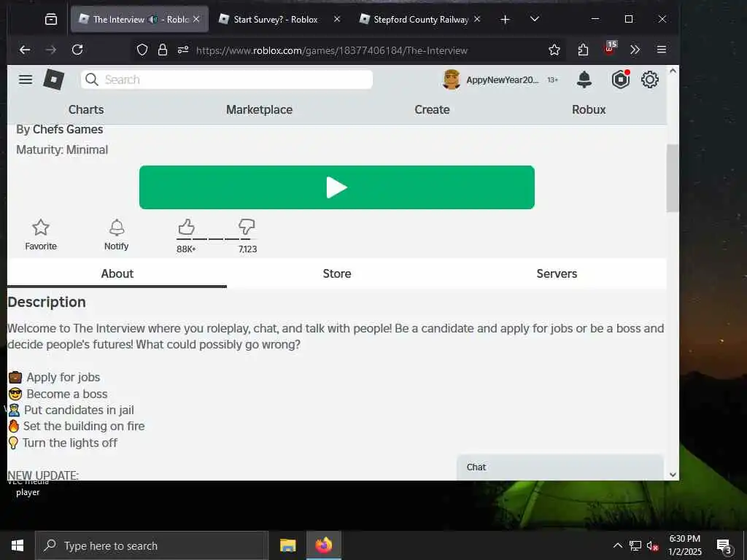Viewport: 747px width, 560px height.
Task: Click the address bar URL
Action: (x=332, y=50)
